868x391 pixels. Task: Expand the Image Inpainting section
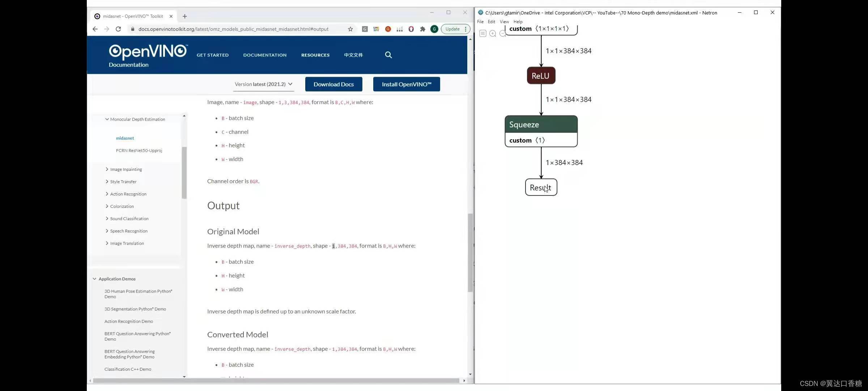107,169
